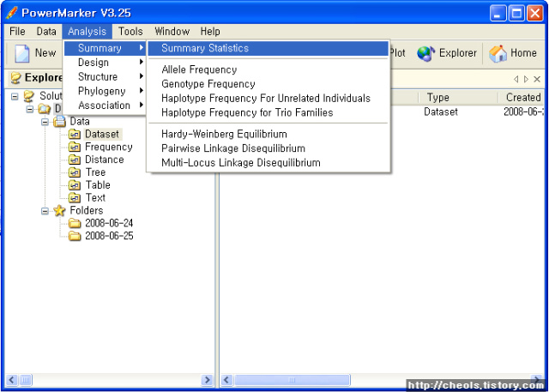Screen dimensions: 549x392
Task: Expand the Structure submenu
Action: click(x=105, y=76)
